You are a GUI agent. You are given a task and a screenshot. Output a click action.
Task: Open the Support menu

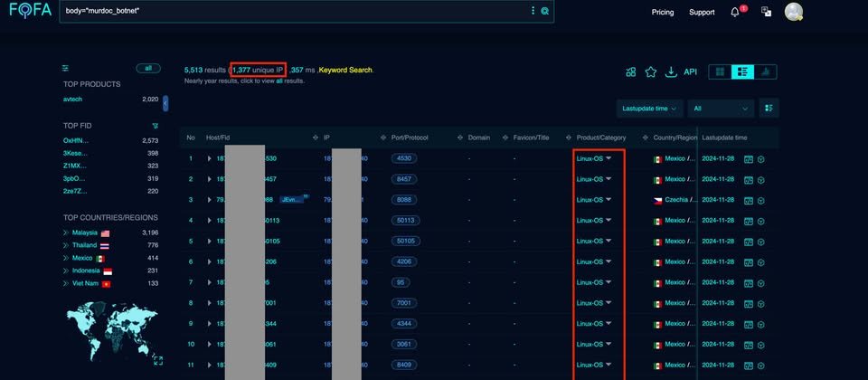pyautogui.click(x=702, y=12)
